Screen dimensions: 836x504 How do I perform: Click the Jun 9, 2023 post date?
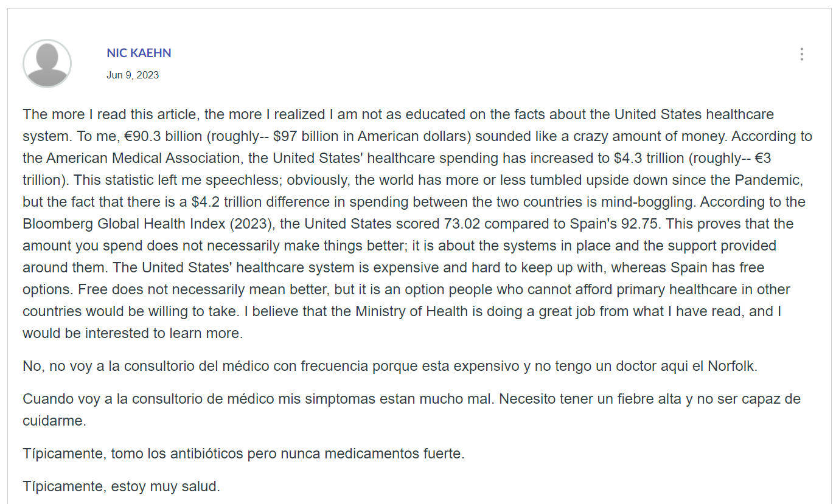[133, 75]
